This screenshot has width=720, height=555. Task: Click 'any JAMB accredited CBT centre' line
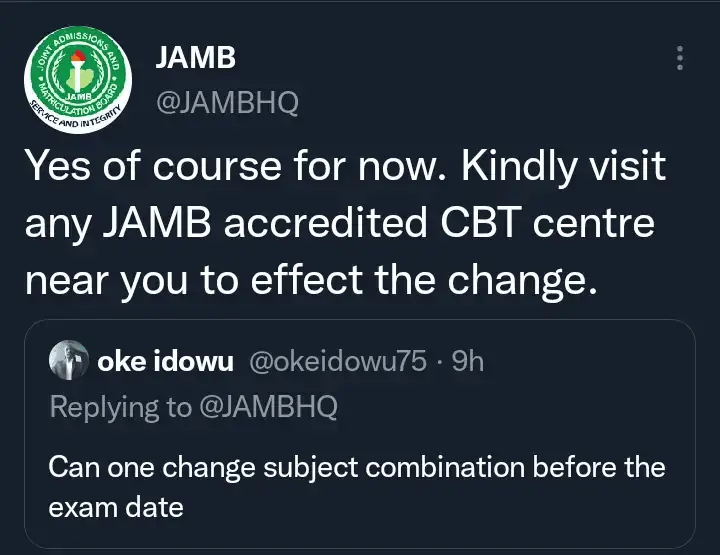point(340,223)
